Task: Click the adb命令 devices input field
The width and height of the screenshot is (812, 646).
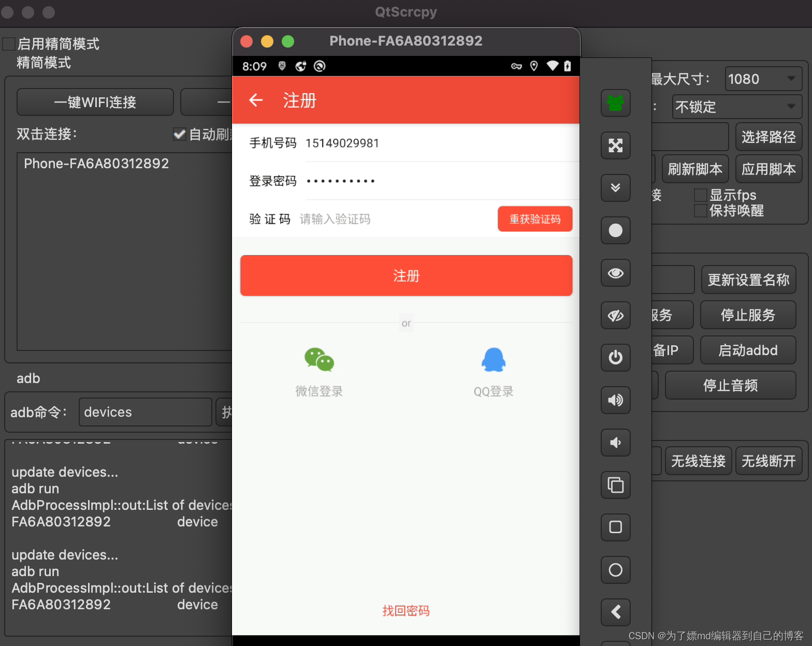Action: tap(146, 412)
